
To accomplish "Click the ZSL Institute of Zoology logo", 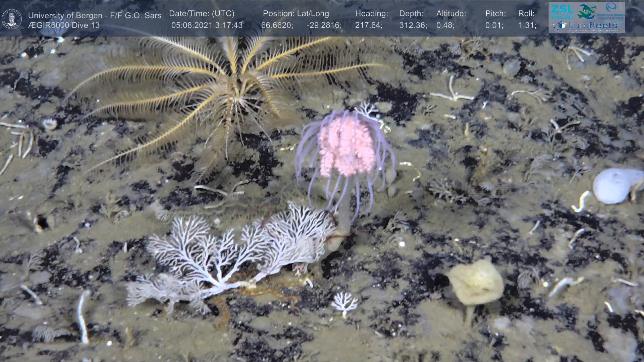I will 562,11.
